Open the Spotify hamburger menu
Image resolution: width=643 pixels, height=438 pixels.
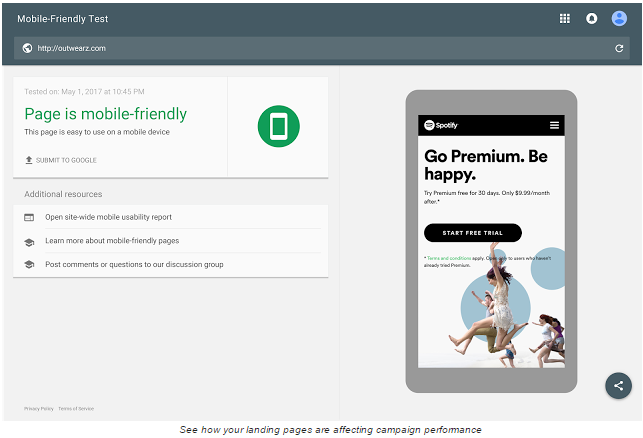coord(554,125)
